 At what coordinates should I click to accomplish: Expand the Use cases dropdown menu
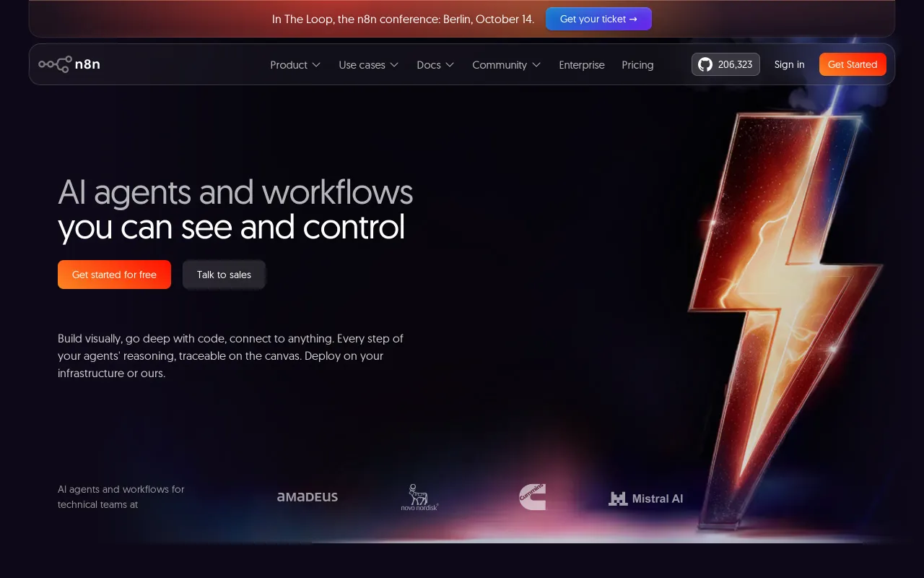[x=369, y=65]
